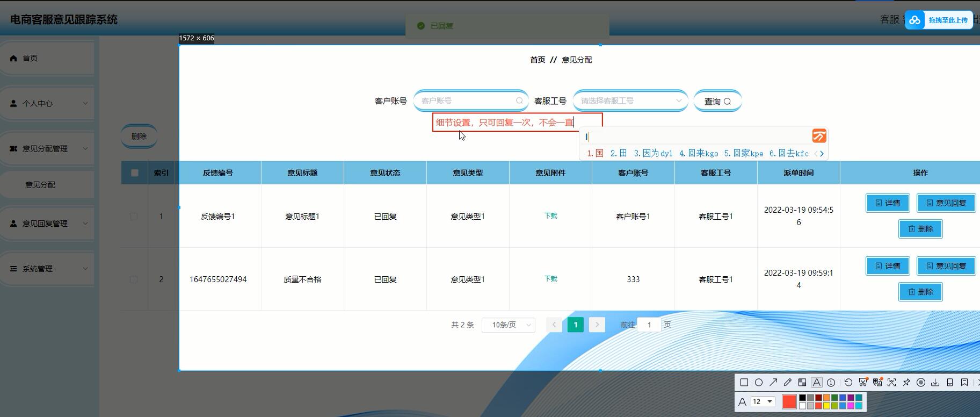Open the 请选择客服工号 dropdown
Image resolution: width=980 pixels, height=417 pixels.
click(630, 100)
